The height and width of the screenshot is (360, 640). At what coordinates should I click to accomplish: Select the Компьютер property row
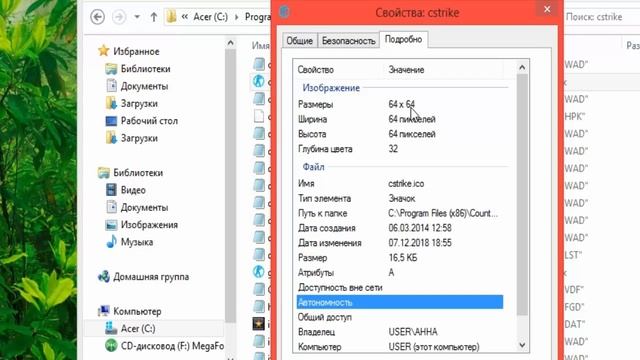pyautogui.click(x=400, y=347)
